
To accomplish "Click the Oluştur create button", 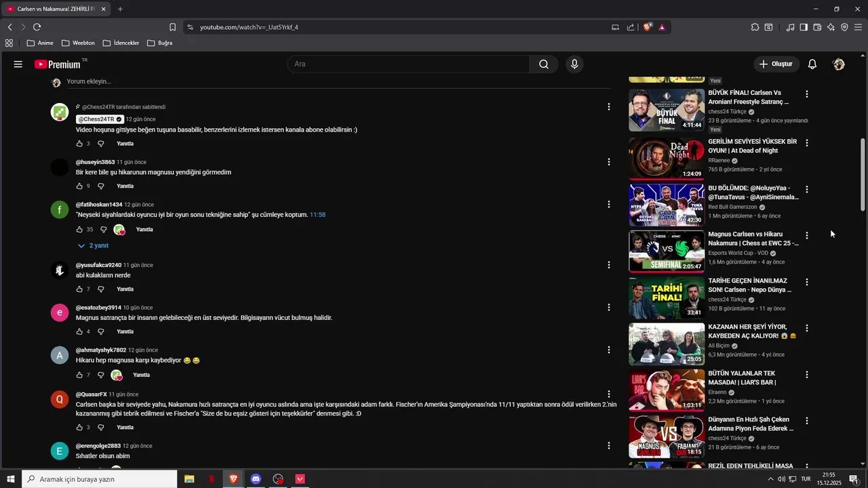I will click(x=776, y=64).
